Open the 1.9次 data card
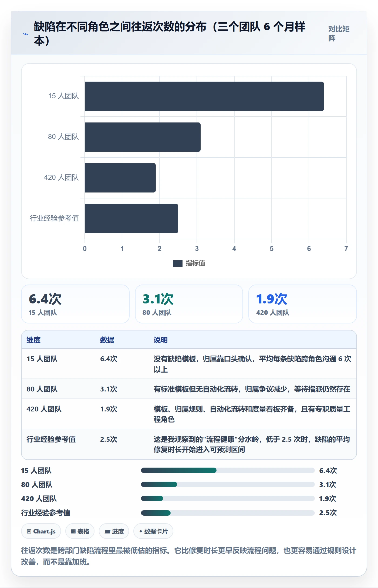The width and height of the screenshot is (378, 588). coord(303,304)
